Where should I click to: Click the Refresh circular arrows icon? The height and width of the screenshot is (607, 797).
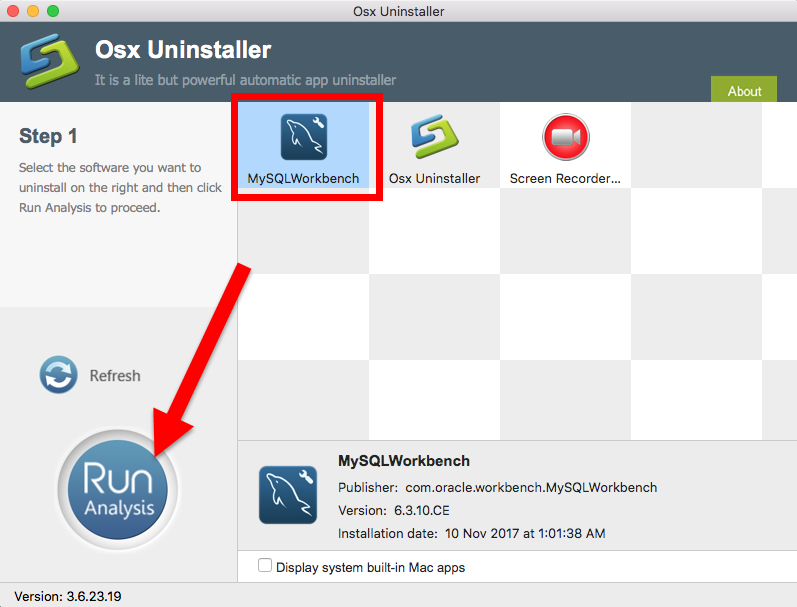click(x=58, y=376)
